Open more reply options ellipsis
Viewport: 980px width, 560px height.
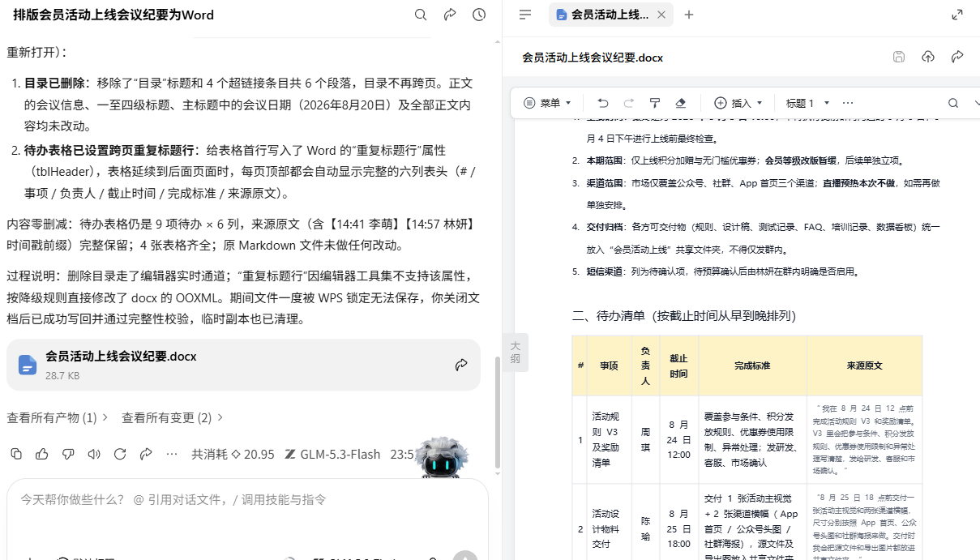[172, 454]
